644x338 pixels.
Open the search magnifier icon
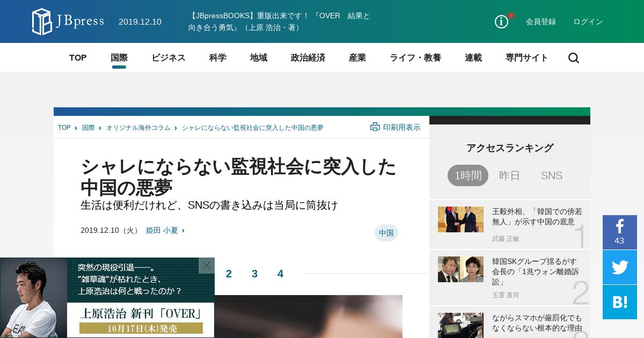tap(574, 58)
